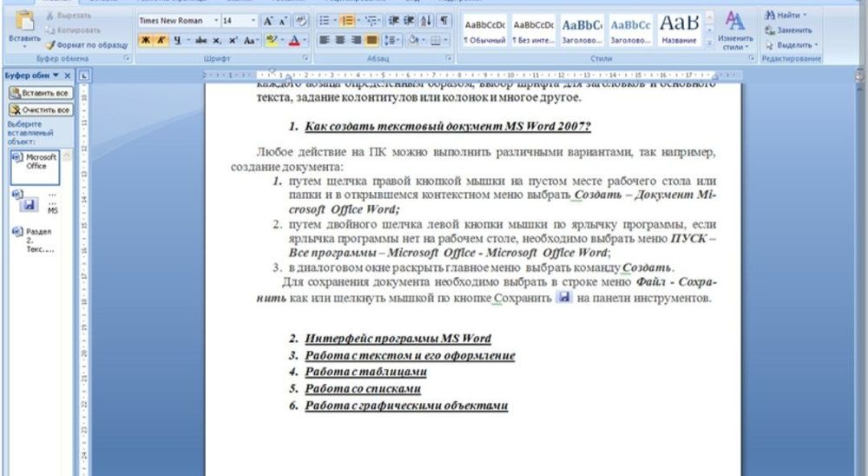Open the Найти dropdown arrow
Image resolution: width=868 pixels, height=476 pixels.
805,16
